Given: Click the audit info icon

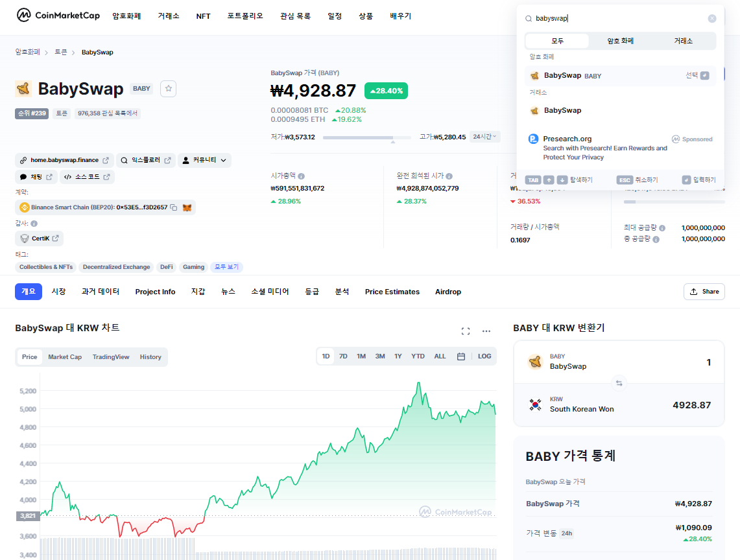Looking at the screenshot, I should click(x=34, y=223).
